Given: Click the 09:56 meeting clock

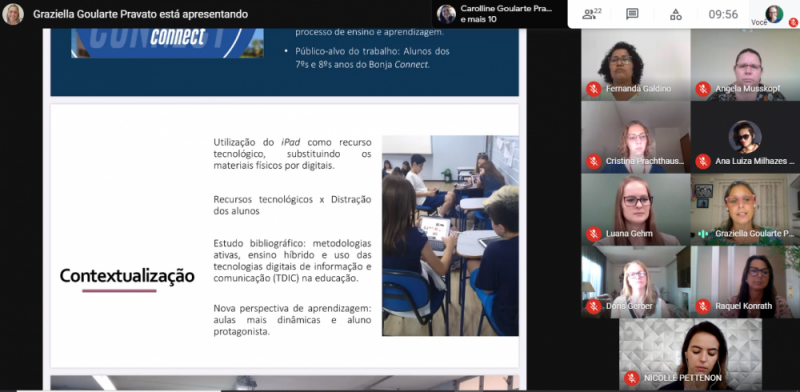Looking at the screenshot, I should click(x=723, y=14).
